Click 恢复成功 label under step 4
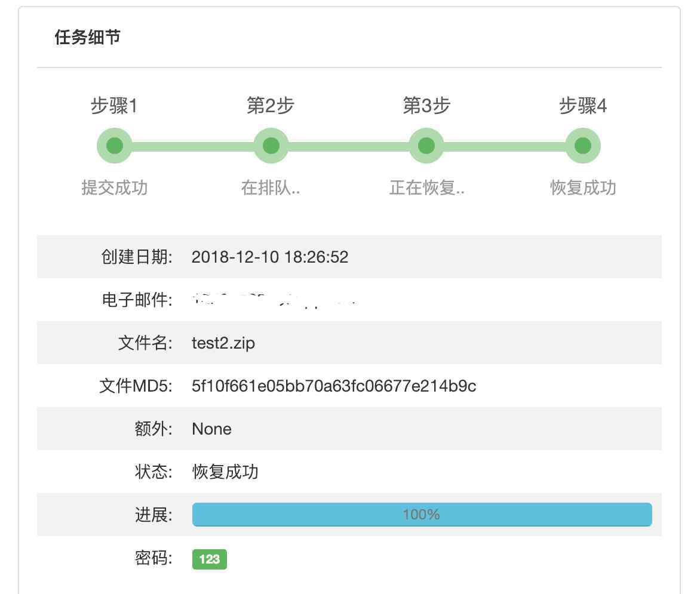 (583, 188)
